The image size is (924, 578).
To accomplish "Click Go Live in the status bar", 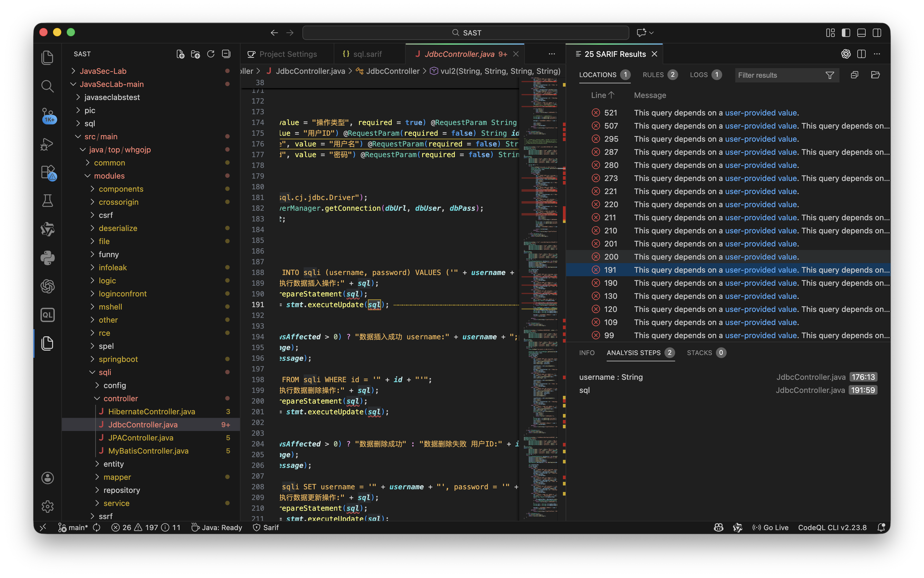I will (x=771, y=527).
